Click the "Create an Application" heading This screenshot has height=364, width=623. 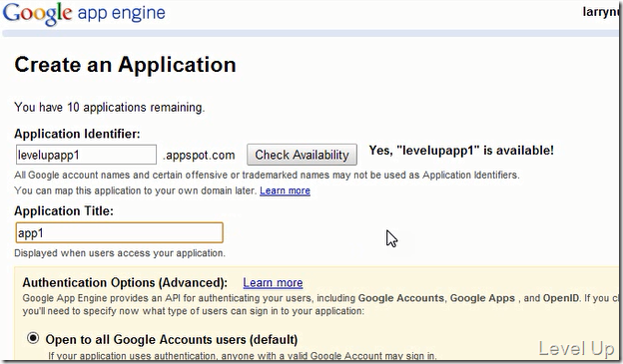125,65
